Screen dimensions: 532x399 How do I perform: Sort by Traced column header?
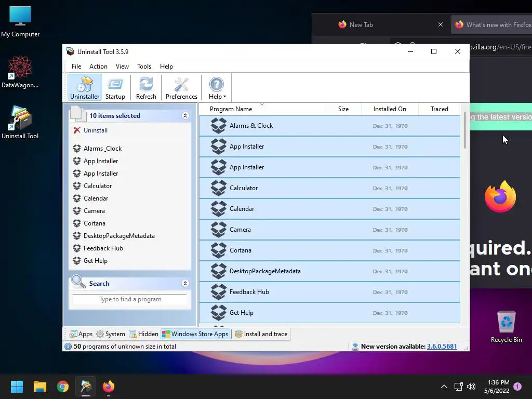pyautogui.click(x=440, y=109)
